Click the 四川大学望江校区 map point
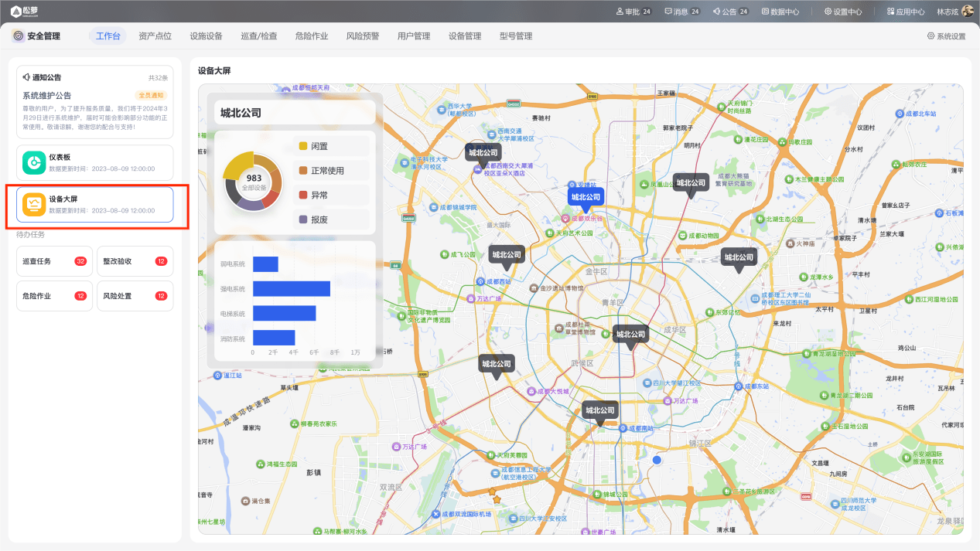This screenshot has height=551, width=980. click(x=647, y=383)
